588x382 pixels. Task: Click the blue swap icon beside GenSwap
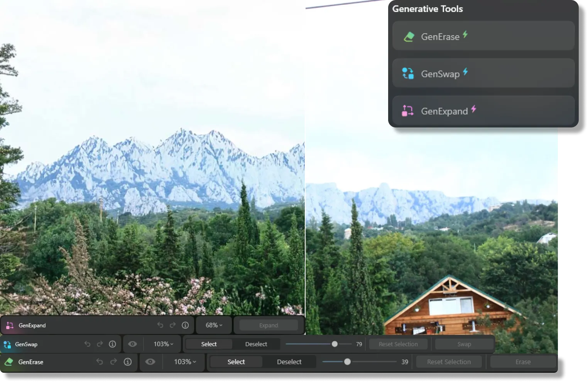tap(408, 73)
